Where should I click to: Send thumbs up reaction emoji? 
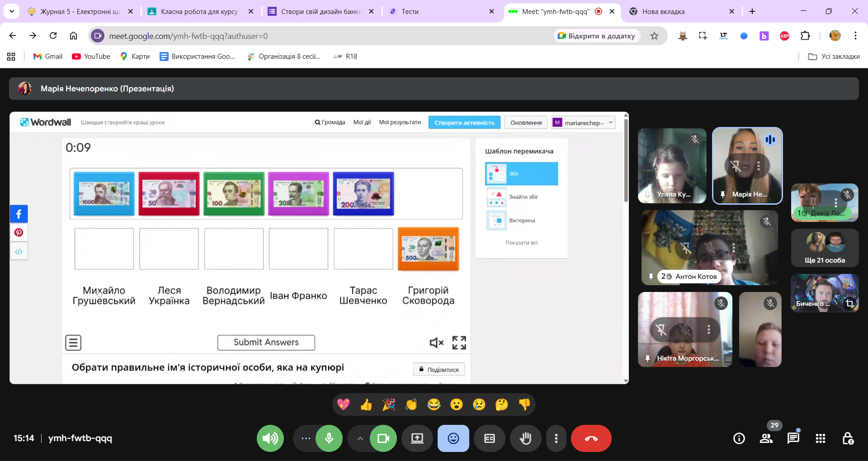[x=366, y=405]
